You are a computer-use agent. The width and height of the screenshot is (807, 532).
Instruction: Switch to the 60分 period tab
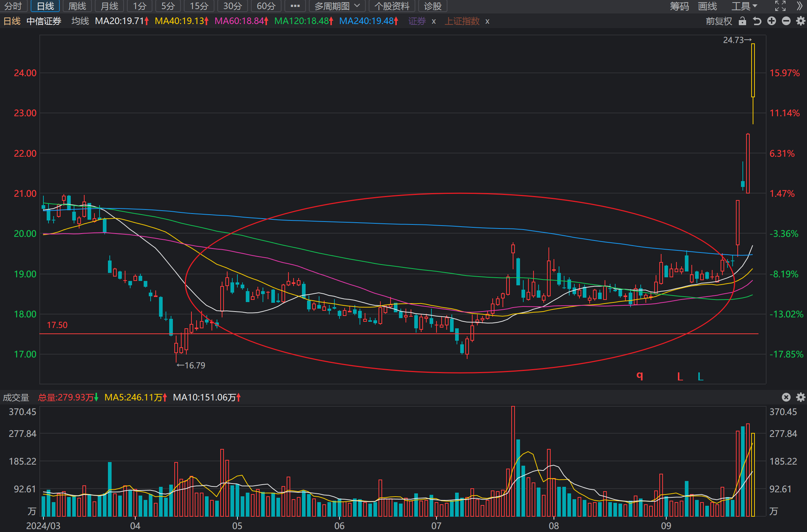click(x=266, y=6)
